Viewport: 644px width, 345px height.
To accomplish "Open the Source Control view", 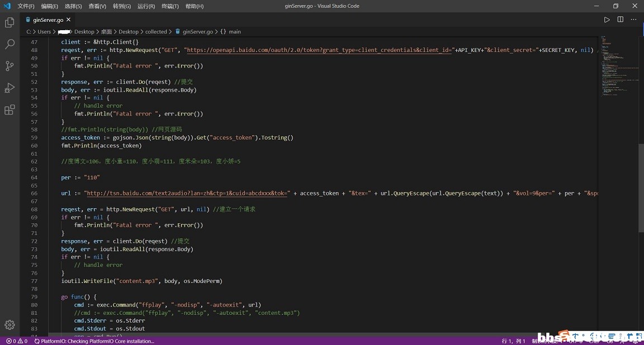I will point(10,66).
